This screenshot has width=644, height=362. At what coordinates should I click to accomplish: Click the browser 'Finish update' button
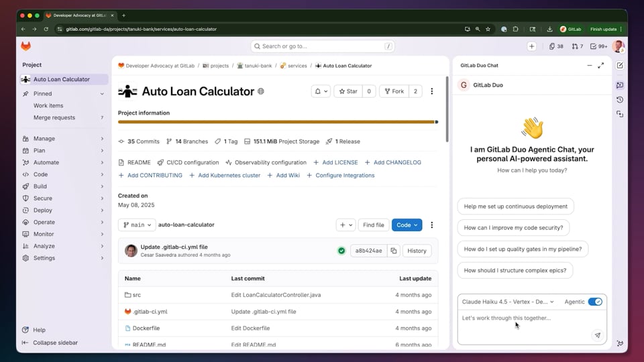(606, 29)
